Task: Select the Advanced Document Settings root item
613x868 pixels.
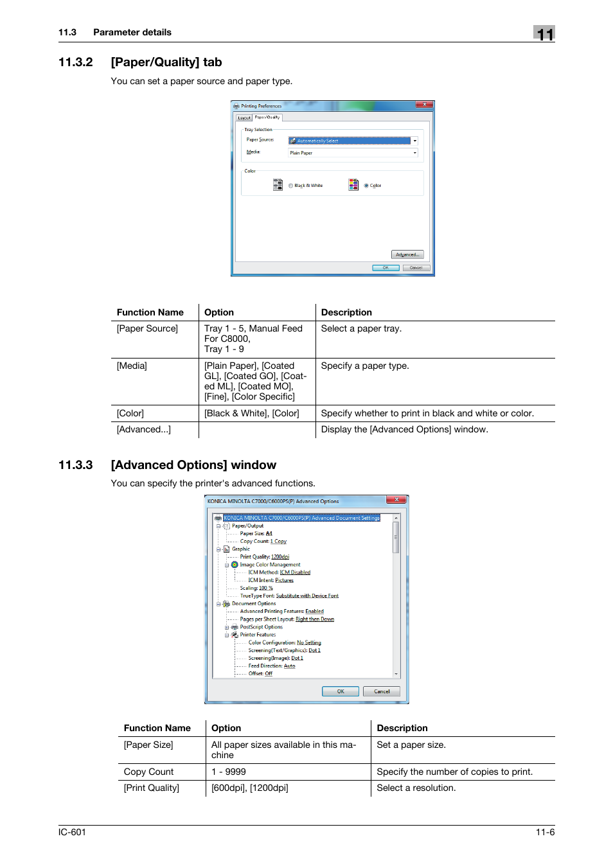Action: pyautogui.click(x=302, y=518)
